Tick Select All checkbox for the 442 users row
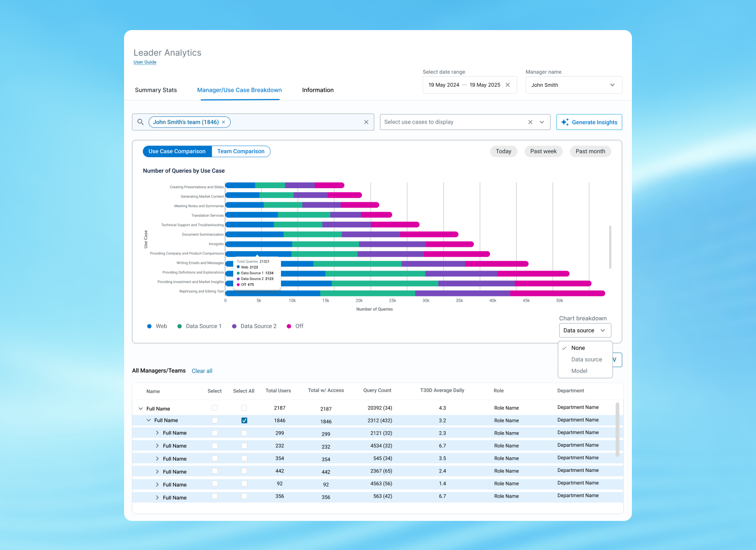Image resolution: width=756 pixels, height=550 pixels. point(244,471)
